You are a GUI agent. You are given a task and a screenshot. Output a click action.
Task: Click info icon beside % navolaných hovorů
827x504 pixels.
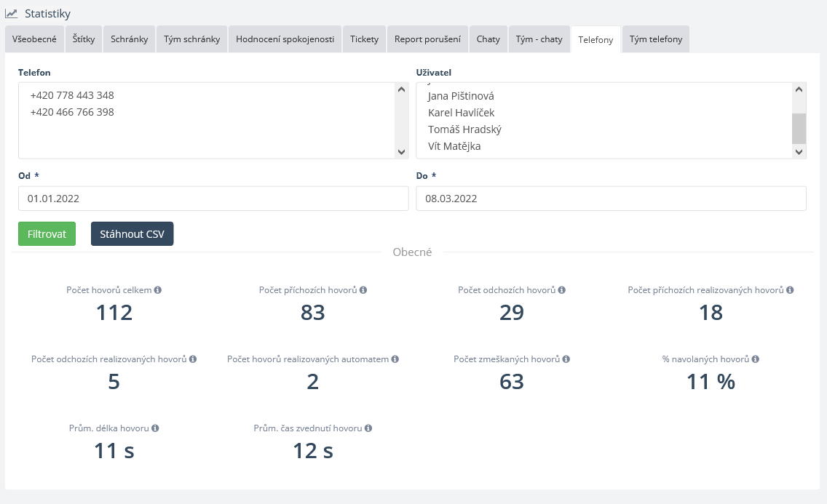(756, 359)
